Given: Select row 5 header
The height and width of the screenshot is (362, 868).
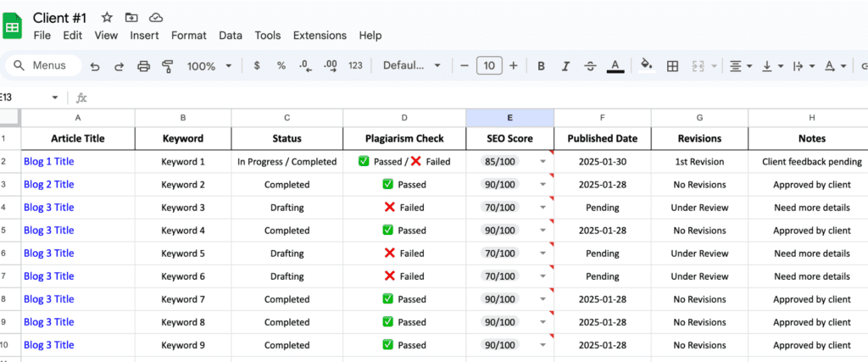Looking at the screenshot, I should [x=10, y=231].
